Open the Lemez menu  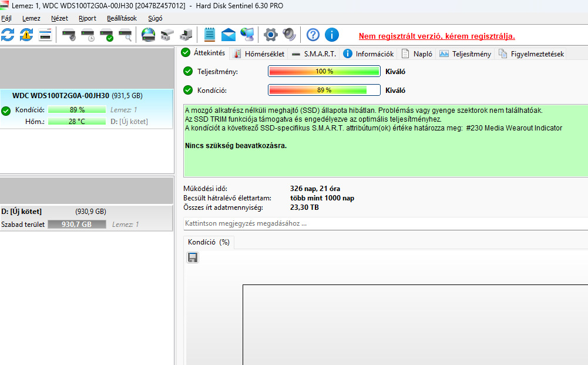(x=31, y=18)
